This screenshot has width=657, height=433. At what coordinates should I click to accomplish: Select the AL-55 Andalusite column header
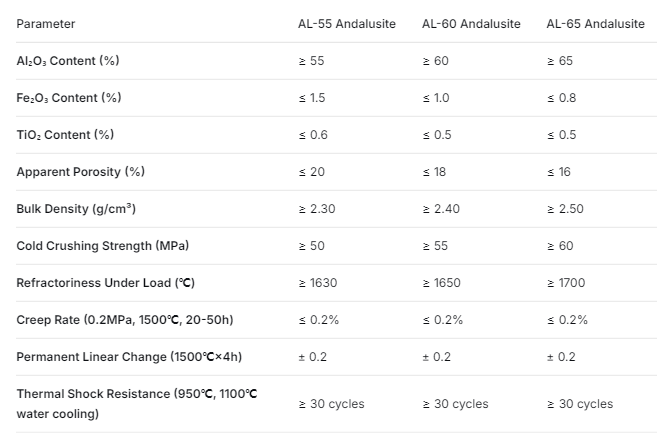pyautogui.click(x=347, y=24)
